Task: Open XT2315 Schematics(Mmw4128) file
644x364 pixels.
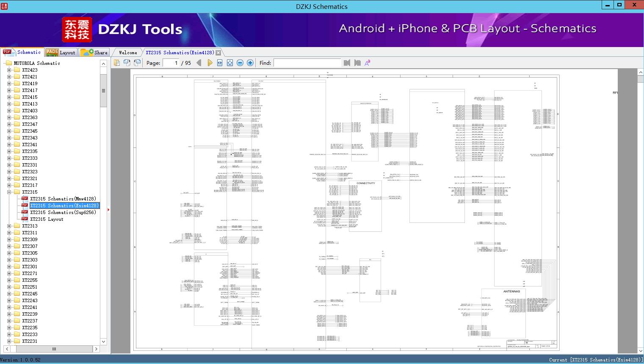Action: click(63, 199)
